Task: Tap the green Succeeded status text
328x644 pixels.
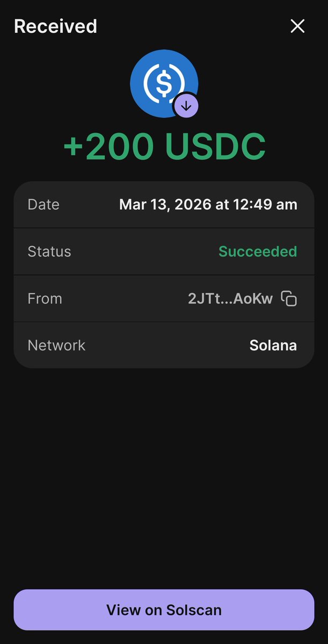Action: pos(258,252)
